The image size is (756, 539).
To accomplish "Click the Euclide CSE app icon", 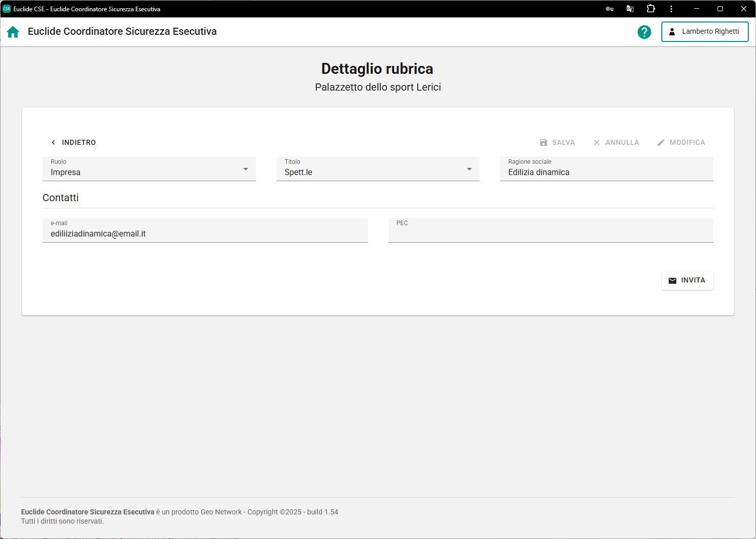I will 7,9.
